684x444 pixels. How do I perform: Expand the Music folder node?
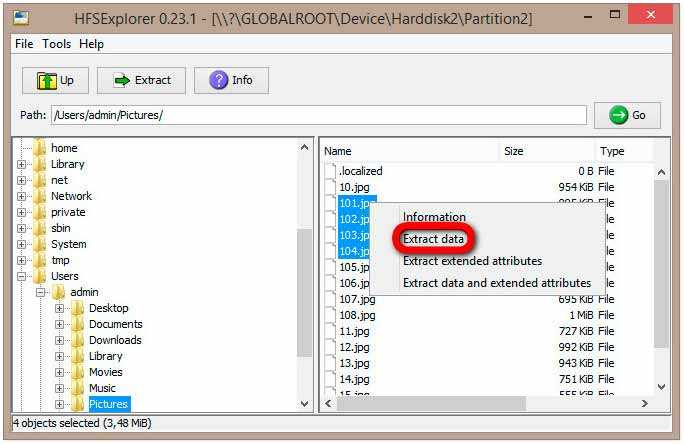(60, 388)
